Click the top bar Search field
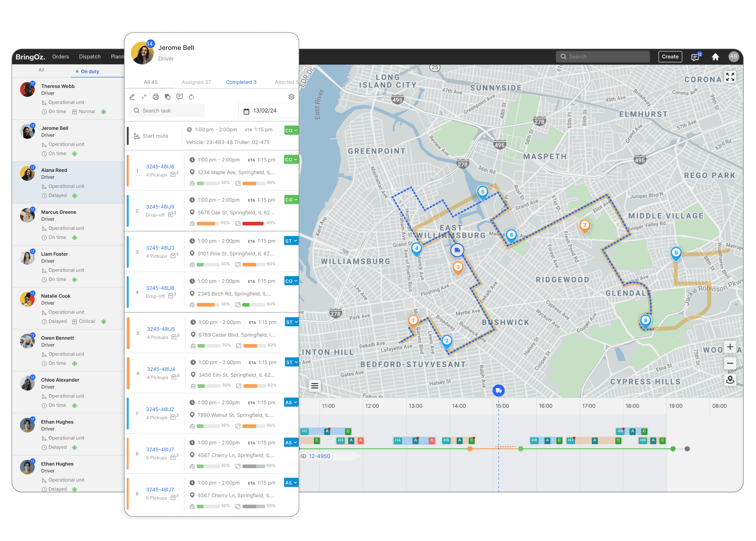 pos(603,57)
